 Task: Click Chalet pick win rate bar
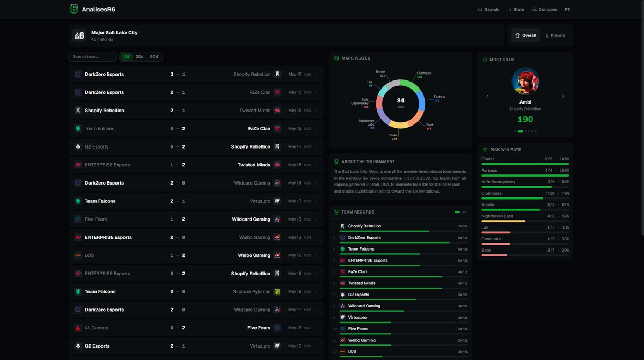coord(525,164)
